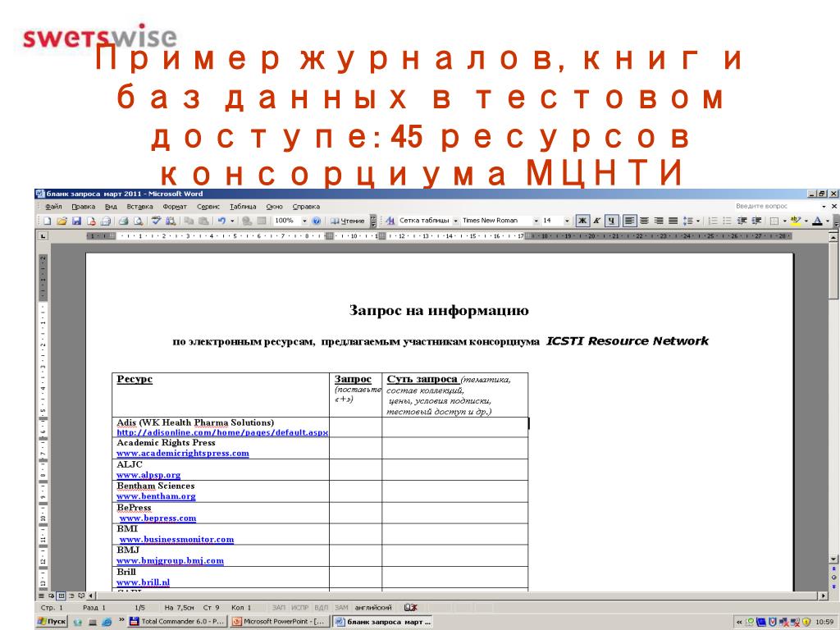Click the Print icon in the toolbar
Screen dimensions: 840x630
124,221
